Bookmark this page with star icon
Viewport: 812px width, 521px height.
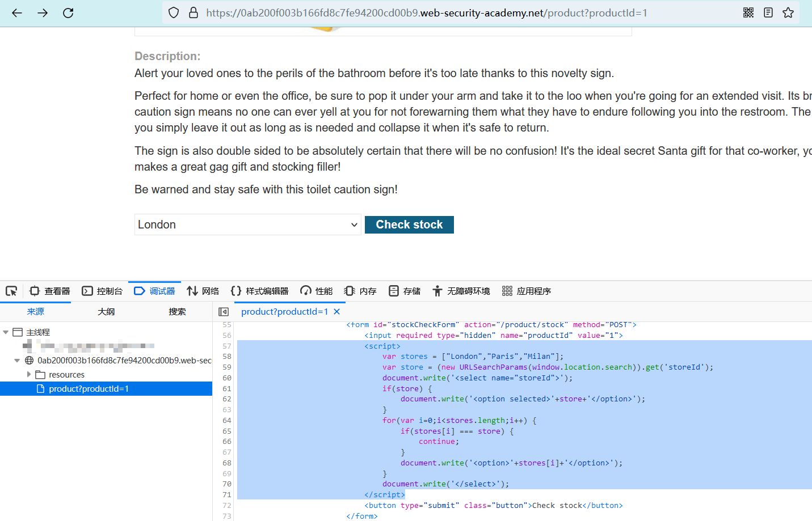pos(788,12)
